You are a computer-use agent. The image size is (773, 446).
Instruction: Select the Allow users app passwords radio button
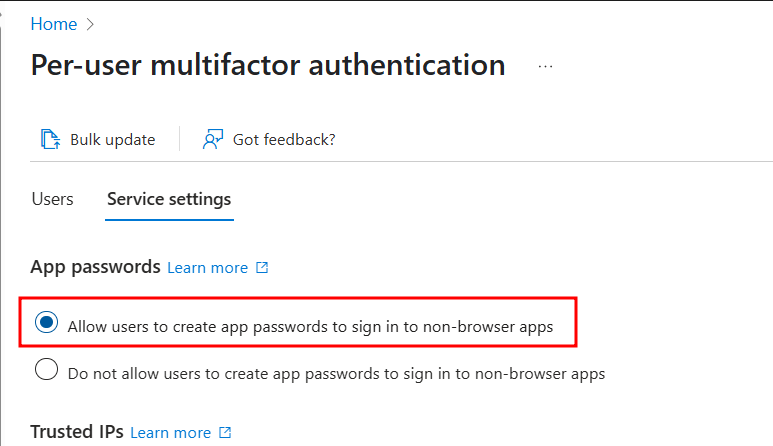click(x=46, y=323)
